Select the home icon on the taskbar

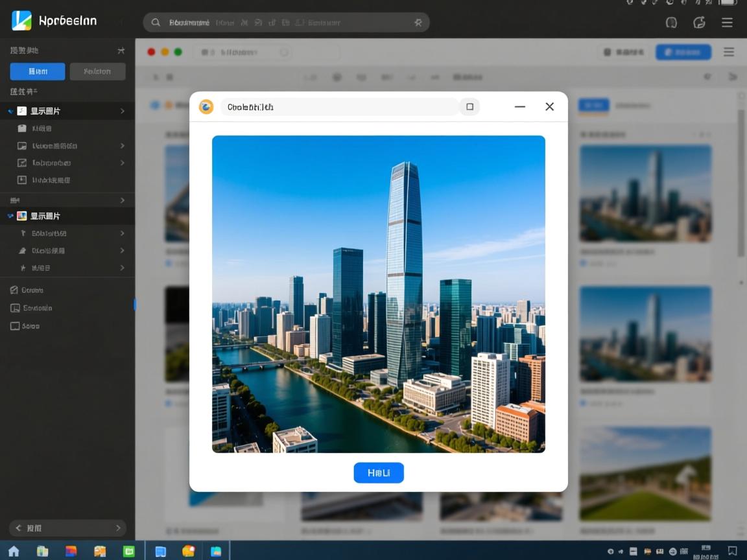pos(13,550)
